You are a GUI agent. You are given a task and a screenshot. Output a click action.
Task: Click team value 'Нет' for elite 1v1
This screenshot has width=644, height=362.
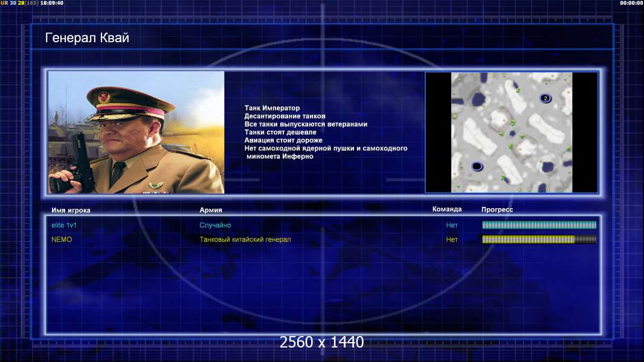452,225
